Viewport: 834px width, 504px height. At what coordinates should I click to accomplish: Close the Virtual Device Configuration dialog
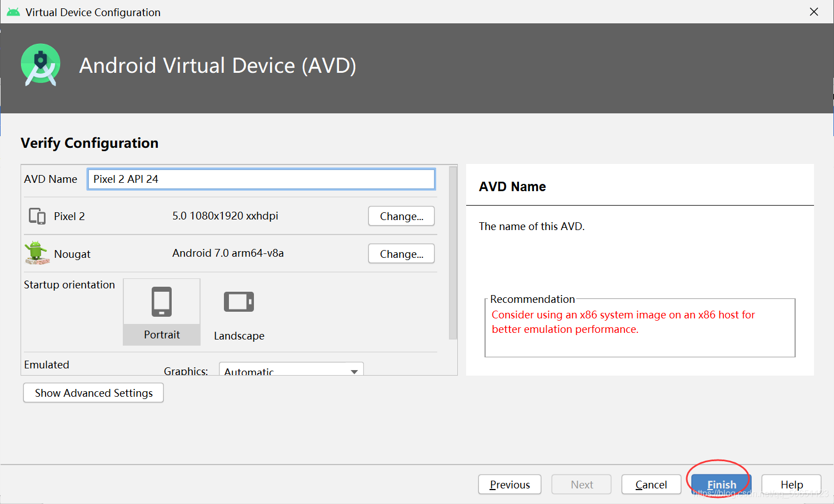pyautogui.click(x=814, y=12)
